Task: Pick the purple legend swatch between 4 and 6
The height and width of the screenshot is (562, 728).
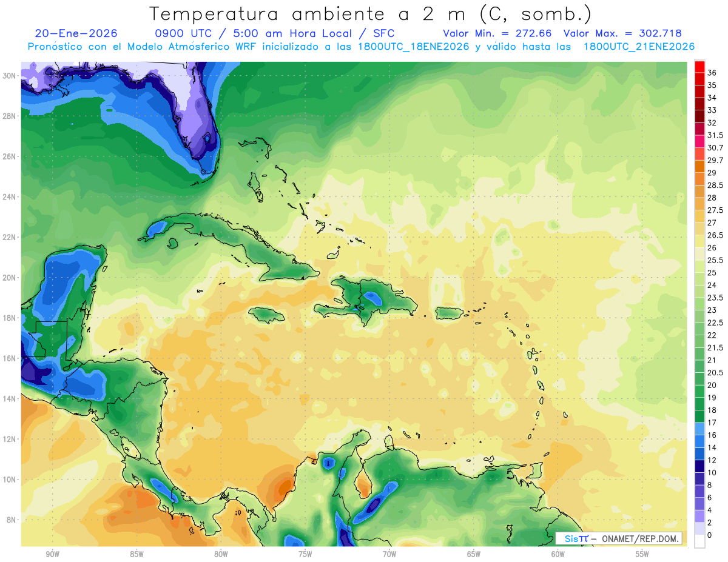Action: coord(699,504)
